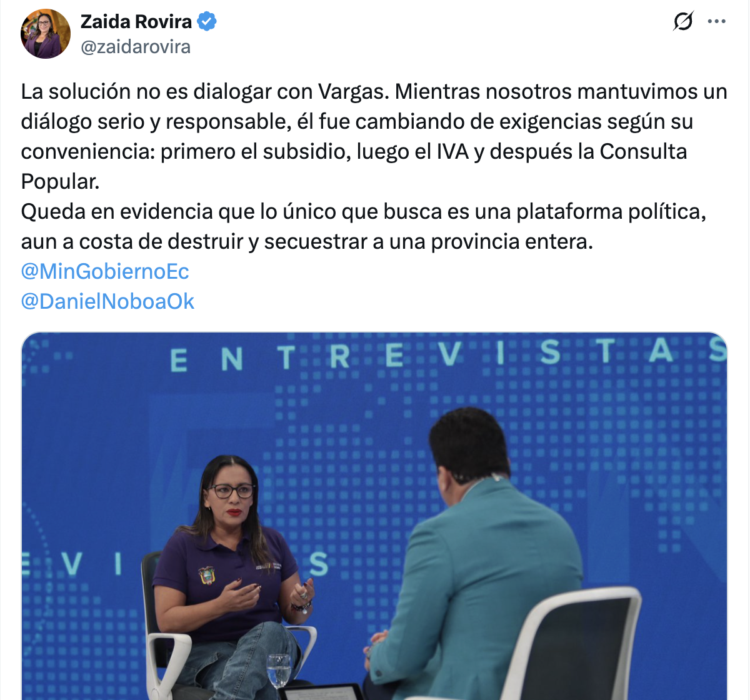
Task: Open the three-dot more options menu
Action: click(716, 21)
